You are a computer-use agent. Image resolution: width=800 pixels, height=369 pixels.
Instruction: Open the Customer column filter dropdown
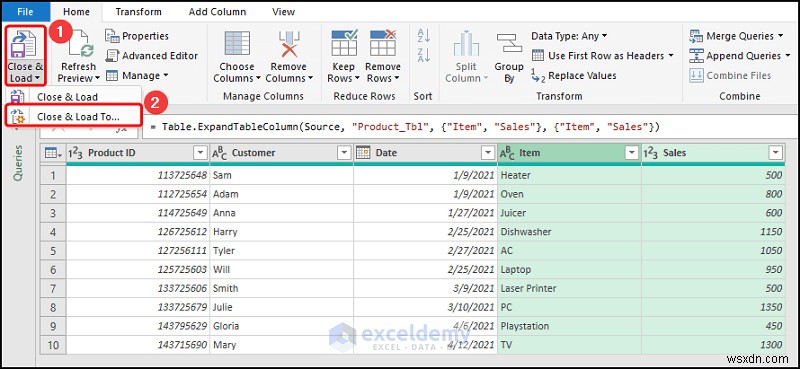click(x=344, y=153)
